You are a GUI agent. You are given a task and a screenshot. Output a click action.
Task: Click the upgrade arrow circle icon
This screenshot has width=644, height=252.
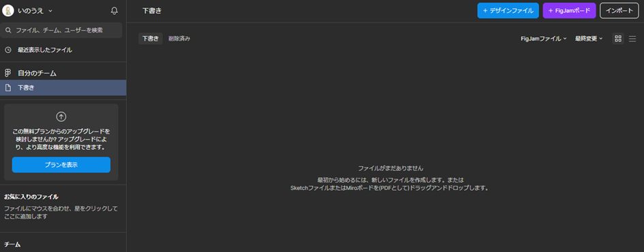click(61, 116)
